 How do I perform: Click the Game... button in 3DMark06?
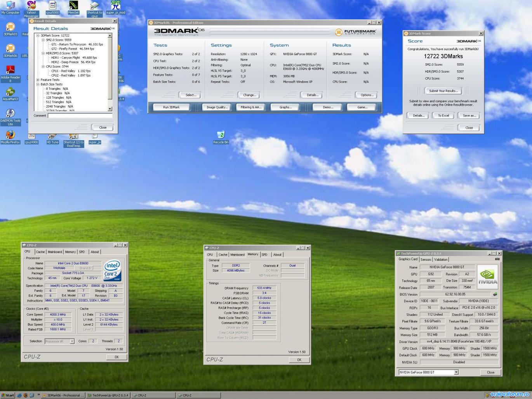coord(362,107)
